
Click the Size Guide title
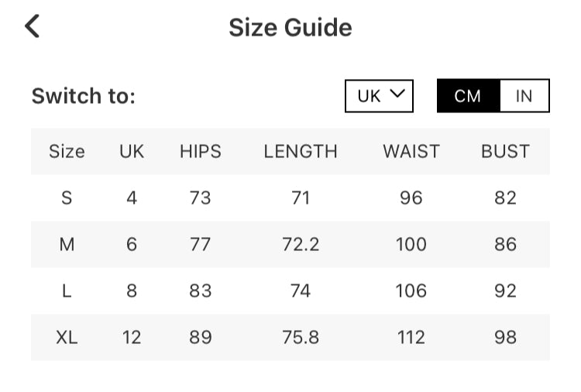click(290, 28)
